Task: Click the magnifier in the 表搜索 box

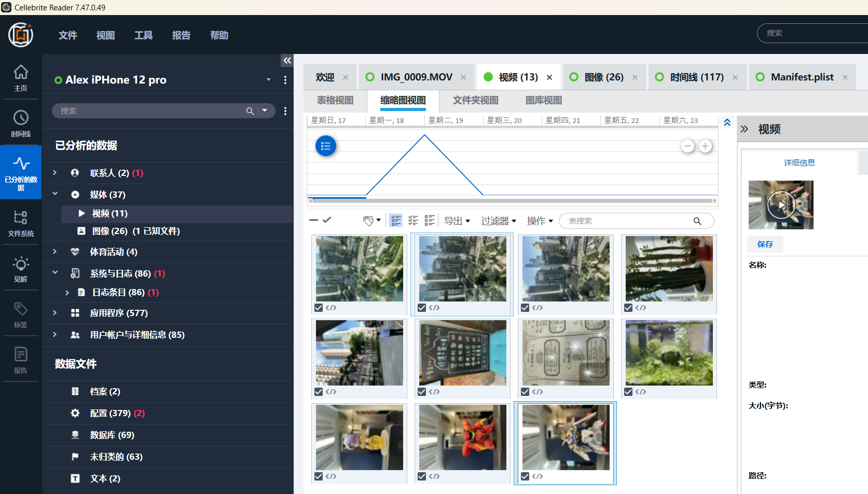Action: pyautogui.click(x=697, y=221)
